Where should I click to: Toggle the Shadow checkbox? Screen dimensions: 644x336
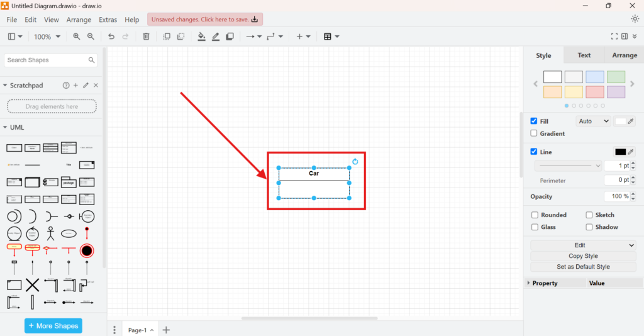(x=589, y=227)
